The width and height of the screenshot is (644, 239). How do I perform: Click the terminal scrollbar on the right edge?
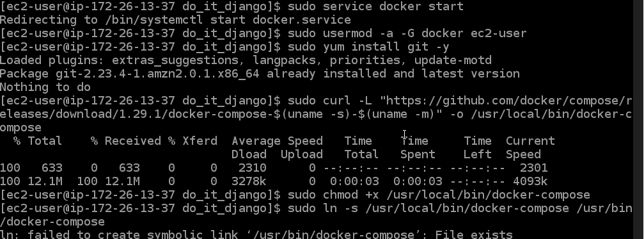(x=638, y=119)
